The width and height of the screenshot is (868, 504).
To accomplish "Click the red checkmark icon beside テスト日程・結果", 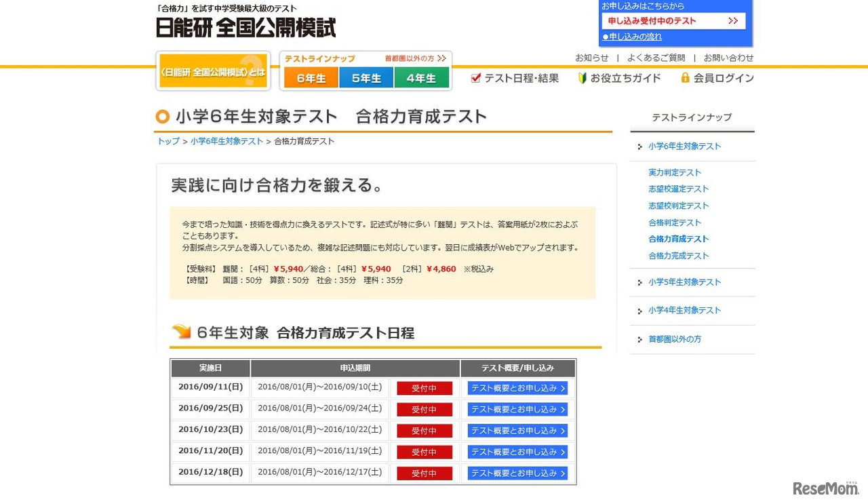I will point(475,77).
